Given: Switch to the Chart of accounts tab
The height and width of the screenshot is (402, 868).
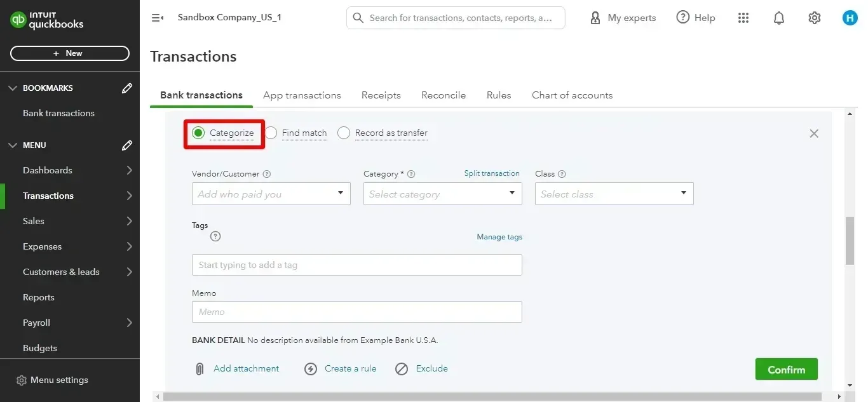Looking at the screenshot, I should point(573,95).
